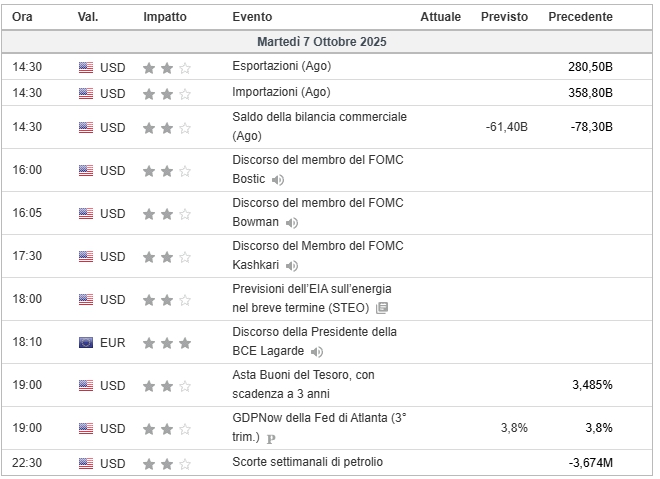The image size is (660, 479).
Task: Click the Impatto column header
Action: tap(164, 17)
